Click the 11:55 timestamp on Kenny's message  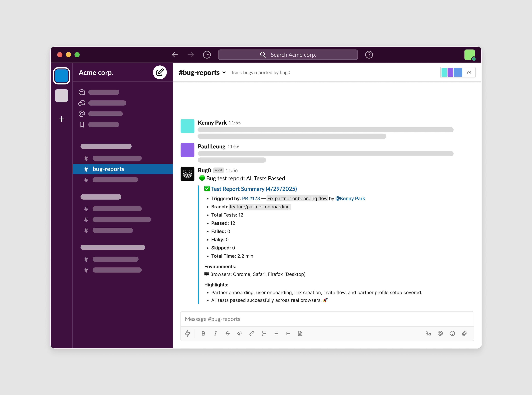coord(235,123)
